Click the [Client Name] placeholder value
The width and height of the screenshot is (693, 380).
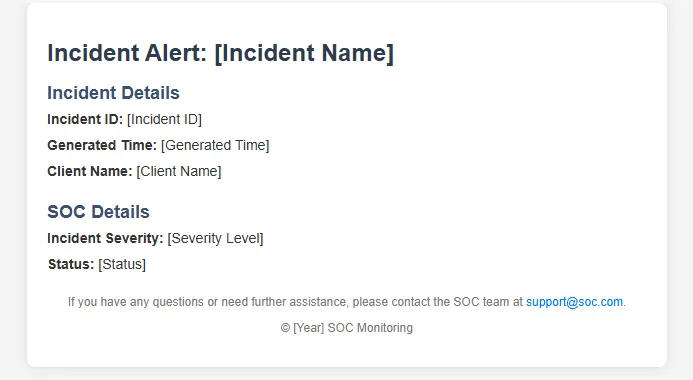pyautogui.click(x=179, y=171)
